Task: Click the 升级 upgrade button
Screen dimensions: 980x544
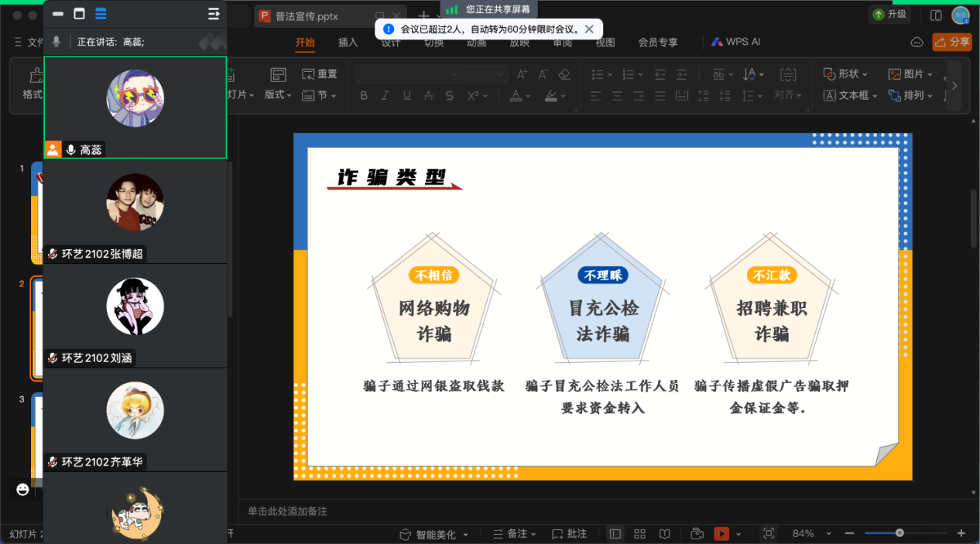Action: click(889, 14)
